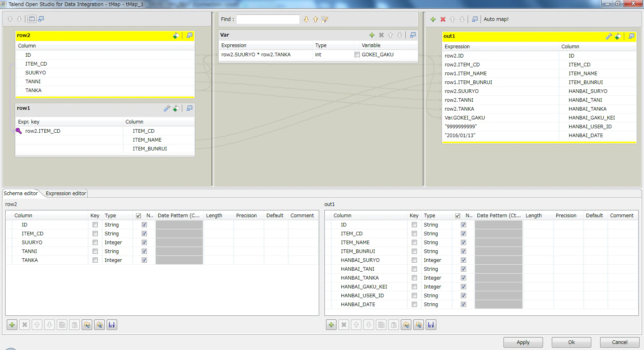Toggle the out1 Nullable header checkbox

tap(458, 216)
